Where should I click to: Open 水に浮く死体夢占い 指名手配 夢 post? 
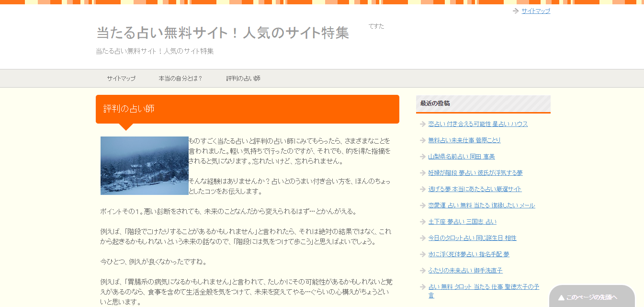[468, 254]
